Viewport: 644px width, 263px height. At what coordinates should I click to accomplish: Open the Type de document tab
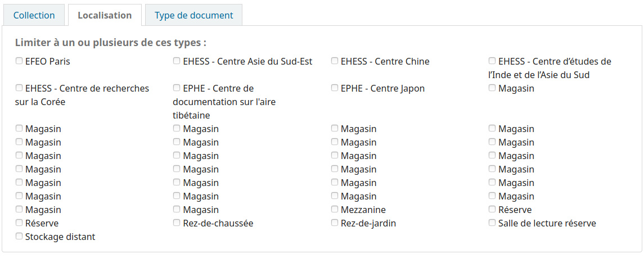[193, 15]
